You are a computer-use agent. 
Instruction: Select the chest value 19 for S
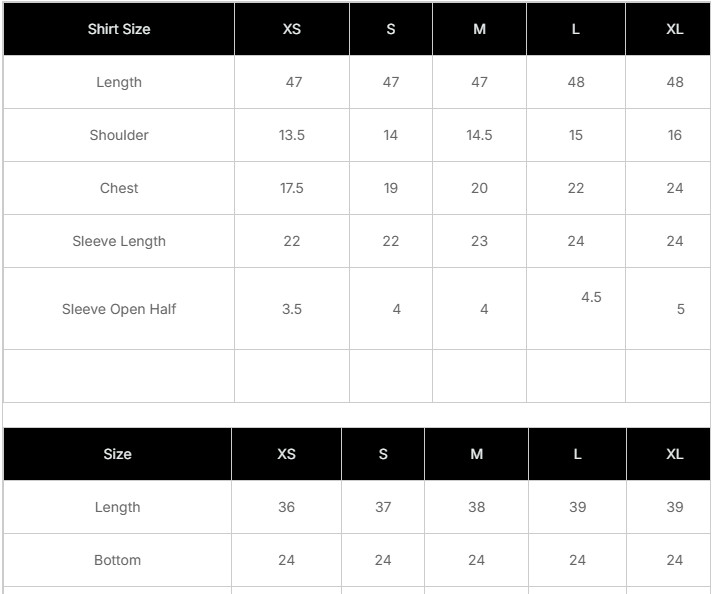(391, 188)
